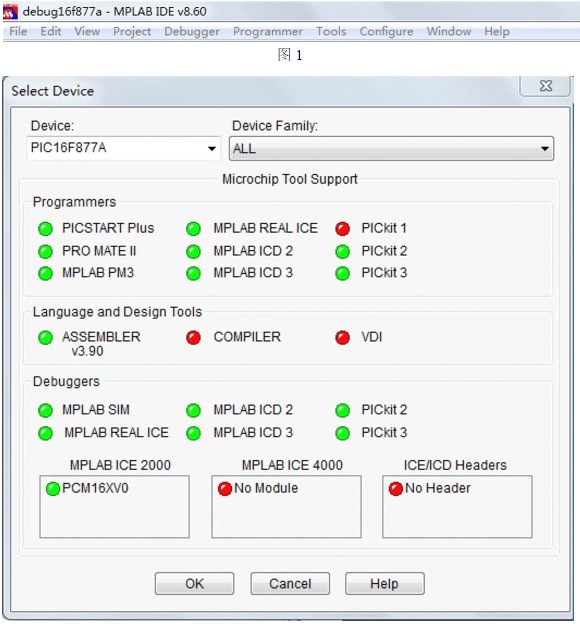The height and width of the screenshot is (624, 580).
Task: Click the green MPLAB SIM debugger indicator
Action: coord(45,410)
